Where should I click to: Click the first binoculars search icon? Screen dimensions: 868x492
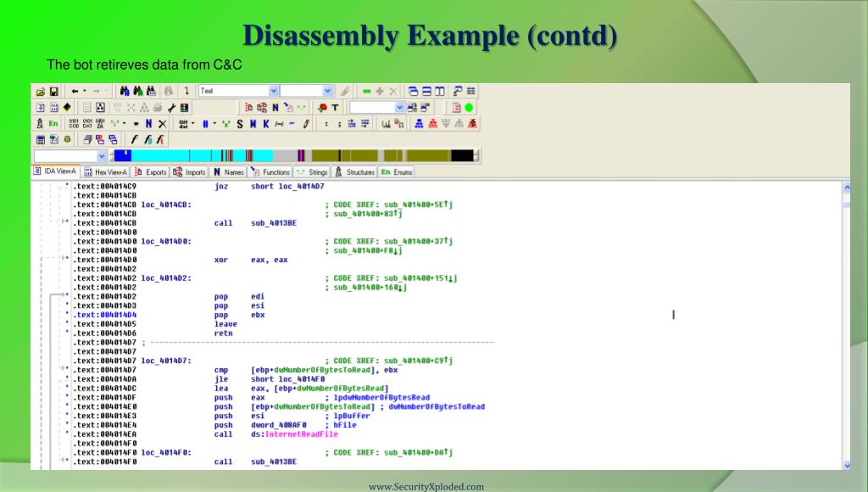coord(125,91)
